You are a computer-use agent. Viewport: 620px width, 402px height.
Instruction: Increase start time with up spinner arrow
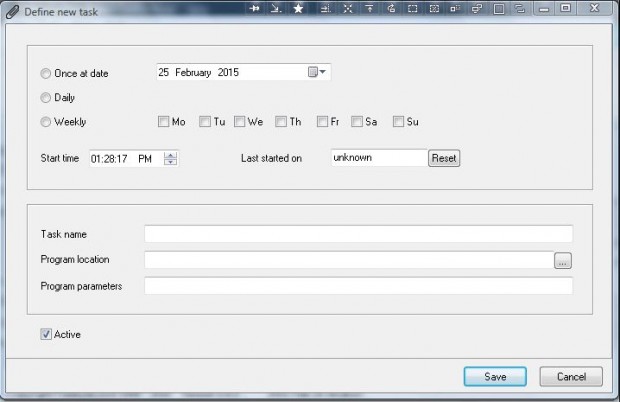(x=170, y=155)
